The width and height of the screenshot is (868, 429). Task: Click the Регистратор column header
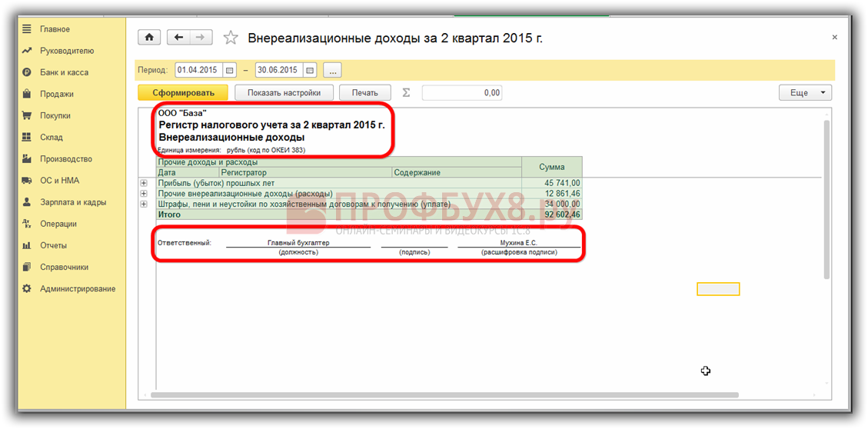pos(306,173)
